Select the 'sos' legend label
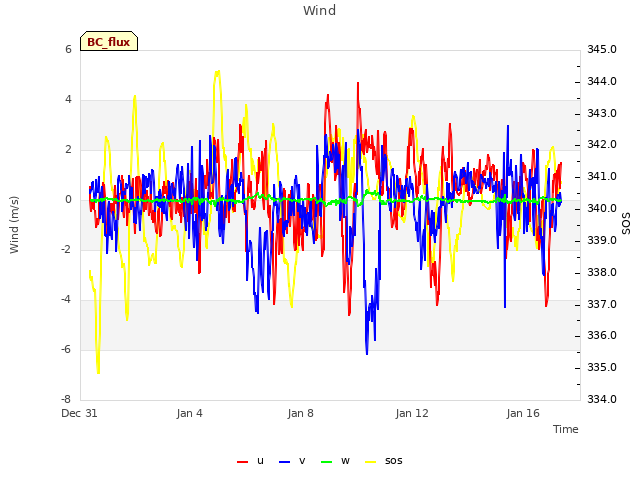 tap(393, 461)
